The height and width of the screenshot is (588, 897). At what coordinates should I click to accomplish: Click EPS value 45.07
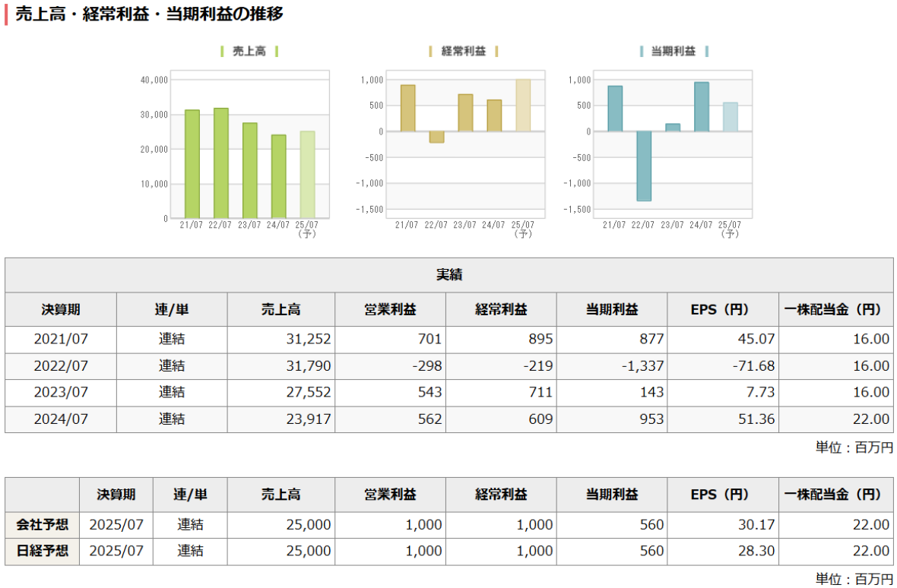pos(756,339)
